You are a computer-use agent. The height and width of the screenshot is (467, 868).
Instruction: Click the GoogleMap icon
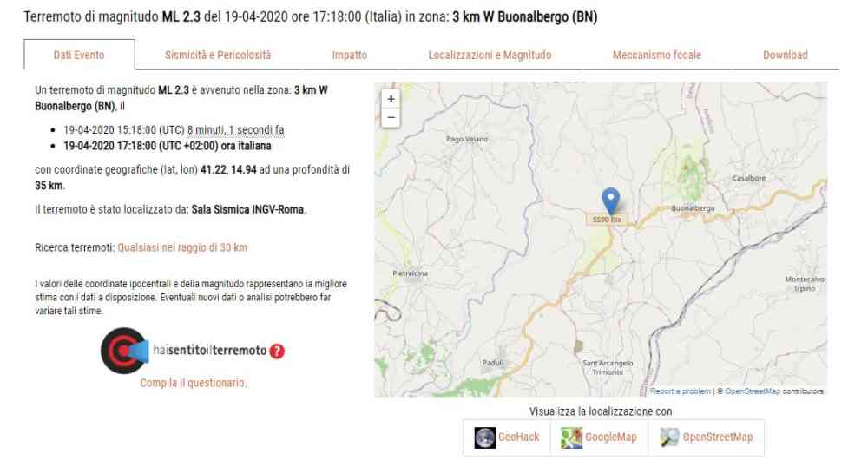571,437
